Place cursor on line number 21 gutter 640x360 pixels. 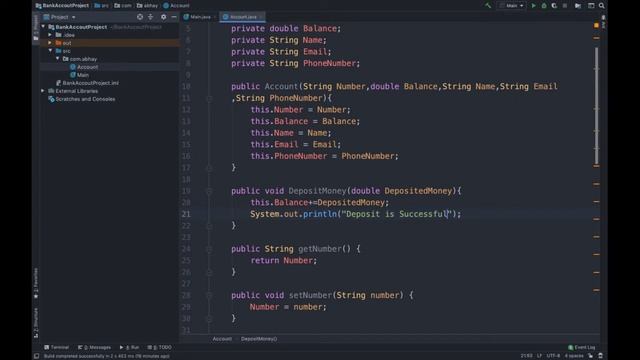[186, 214]
